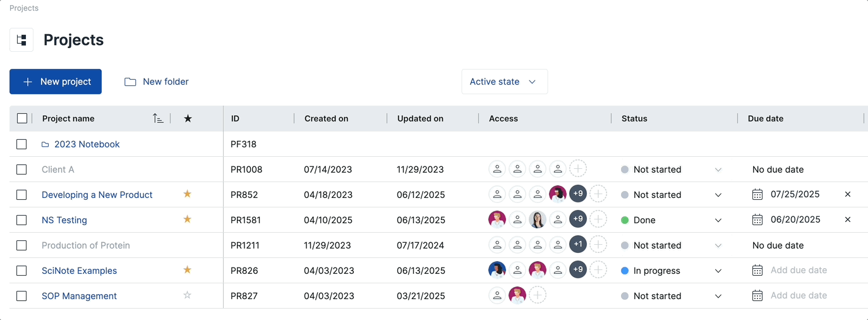Click the Updated on column header
The height and width of the screenshot is (320, 868).
point(420,118)
